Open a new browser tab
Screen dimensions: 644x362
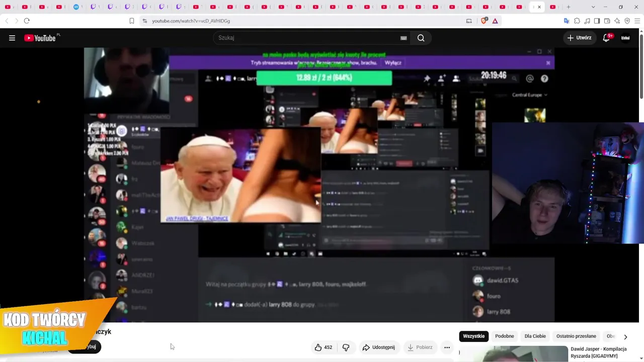click(x=569, y=7)
